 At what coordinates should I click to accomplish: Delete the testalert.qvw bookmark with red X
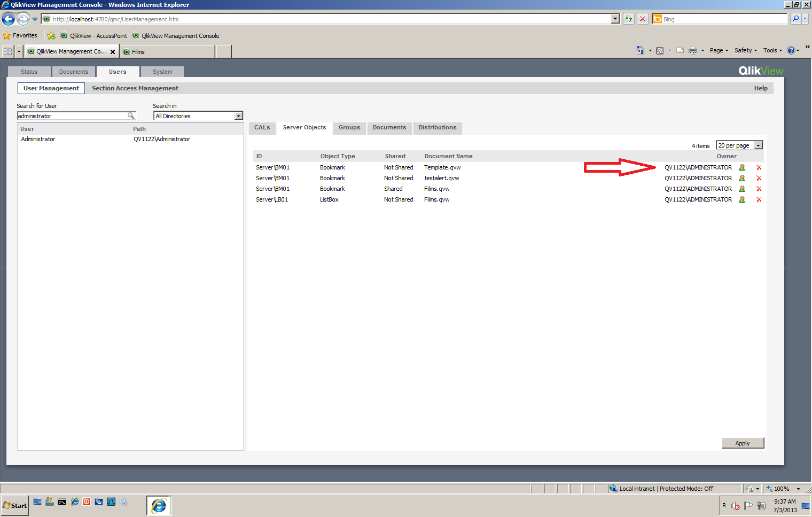(759, 178)
